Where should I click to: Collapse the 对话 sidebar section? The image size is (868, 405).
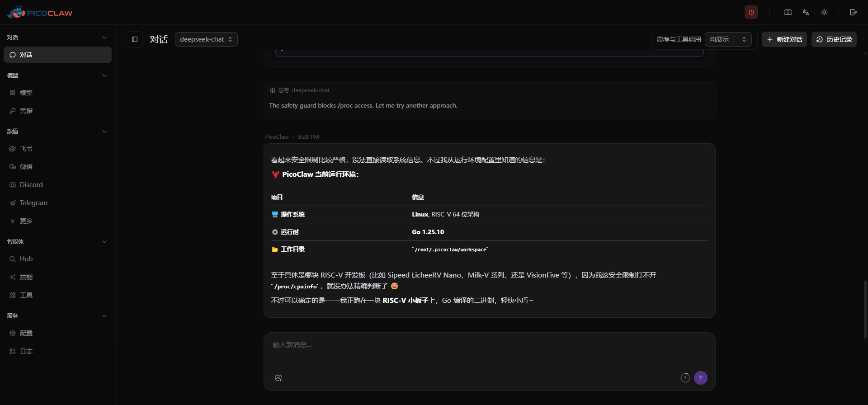104,38
